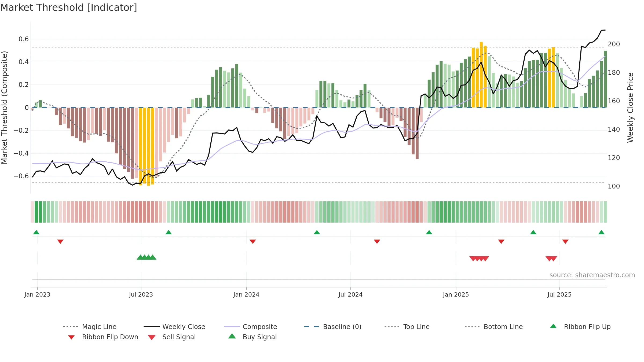Click the 160 tick on the right axis

click(614, 101)
